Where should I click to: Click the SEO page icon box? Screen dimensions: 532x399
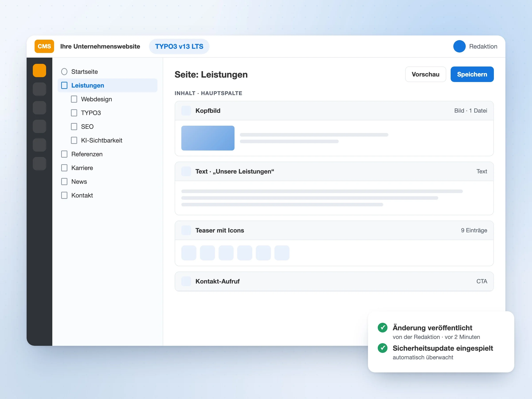point(74,127)
